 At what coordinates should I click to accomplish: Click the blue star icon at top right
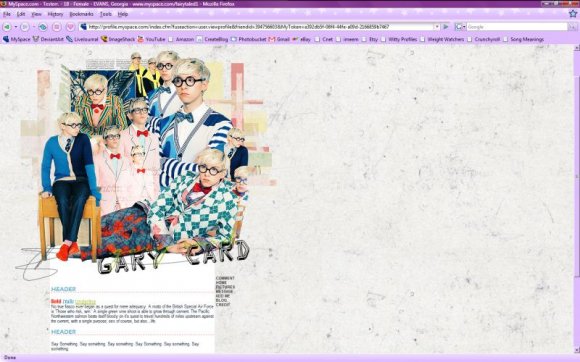point(573,14)
